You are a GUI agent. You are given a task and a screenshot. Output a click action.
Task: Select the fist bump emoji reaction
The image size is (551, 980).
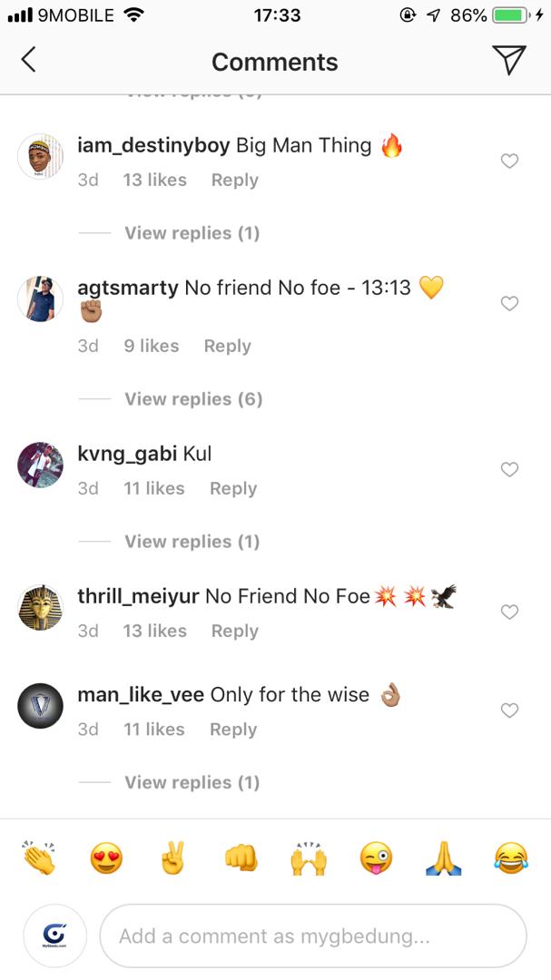click(241, 857)
